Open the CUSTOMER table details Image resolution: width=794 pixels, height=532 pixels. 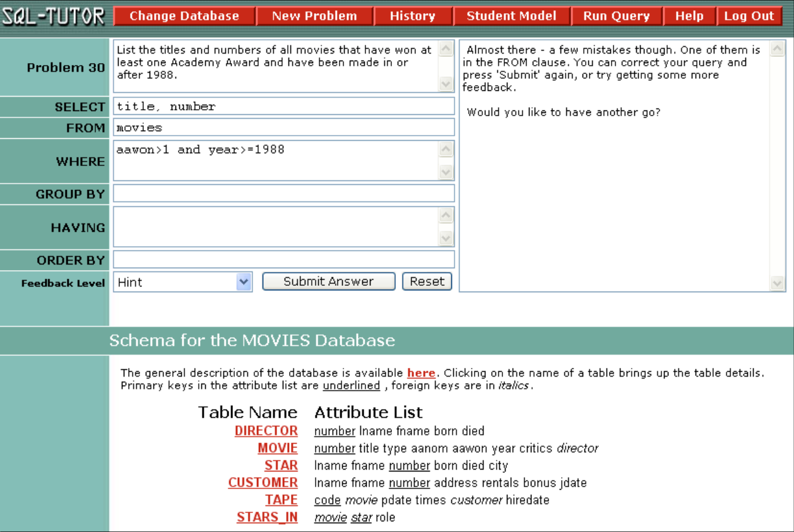[x=263, y=483]
